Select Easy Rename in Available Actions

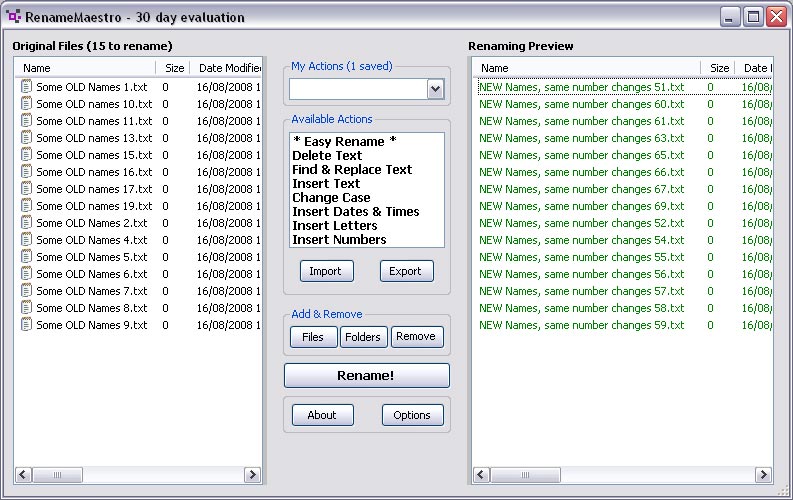344,141
